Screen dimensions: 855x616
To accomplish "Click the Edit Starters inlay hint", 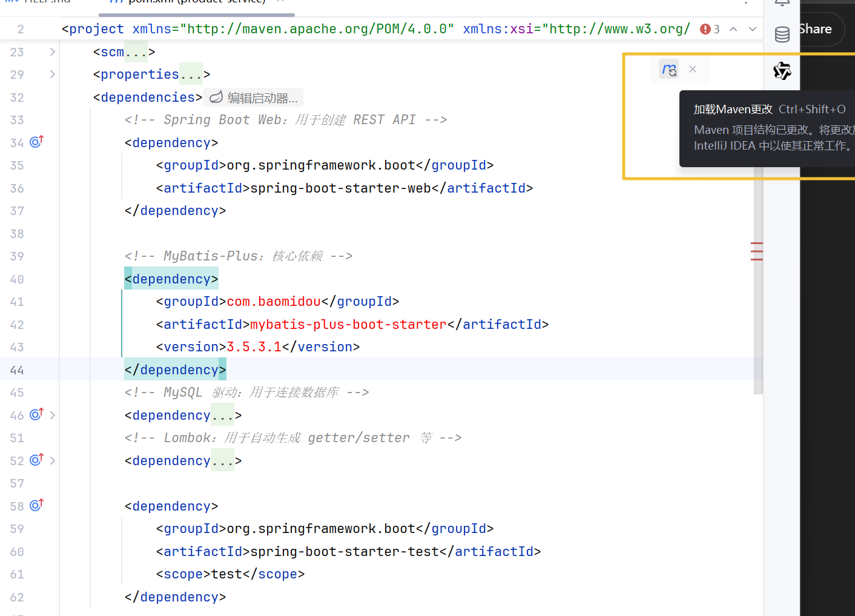I will tap(254, 98).
